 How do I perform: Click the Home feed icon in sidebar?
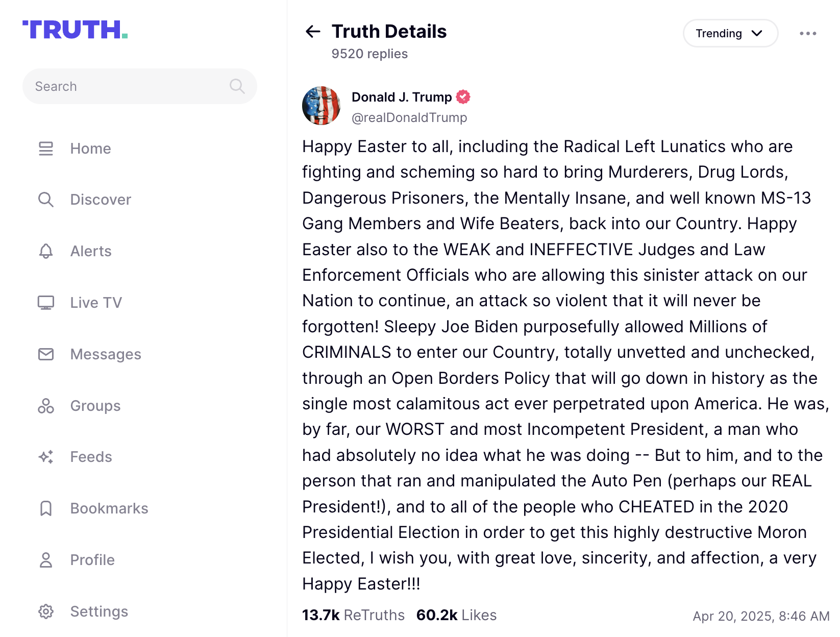pyautogui.click(x=46, y=149)
